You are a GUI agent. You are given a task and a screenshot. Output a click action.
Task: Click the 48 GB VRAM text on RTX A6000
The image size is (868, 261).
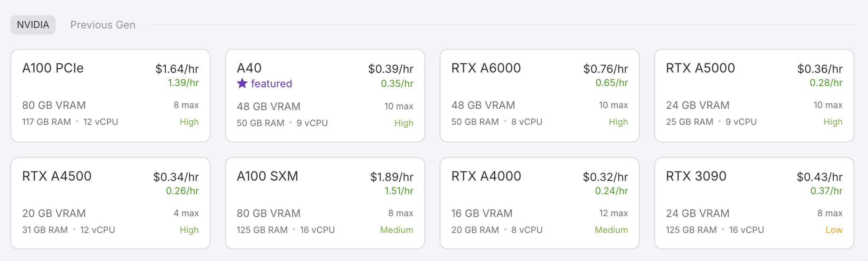pyautogui.click(x=483, y=105)
